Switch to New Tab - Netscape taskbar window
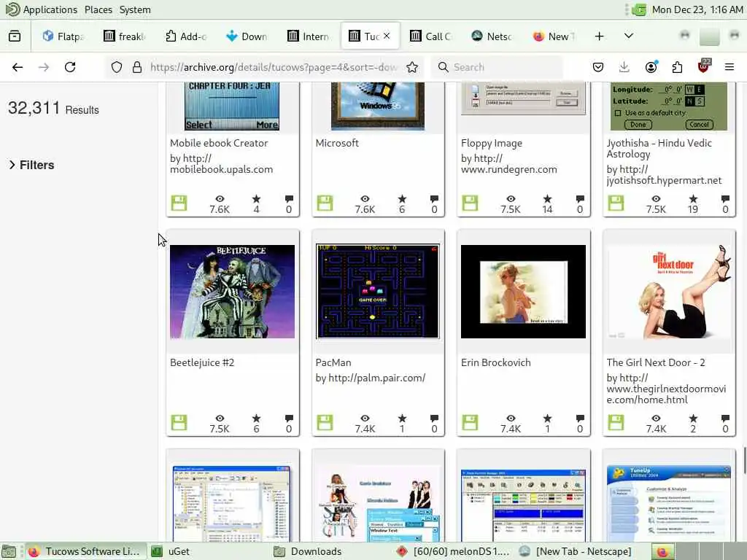 coord(577,551)
